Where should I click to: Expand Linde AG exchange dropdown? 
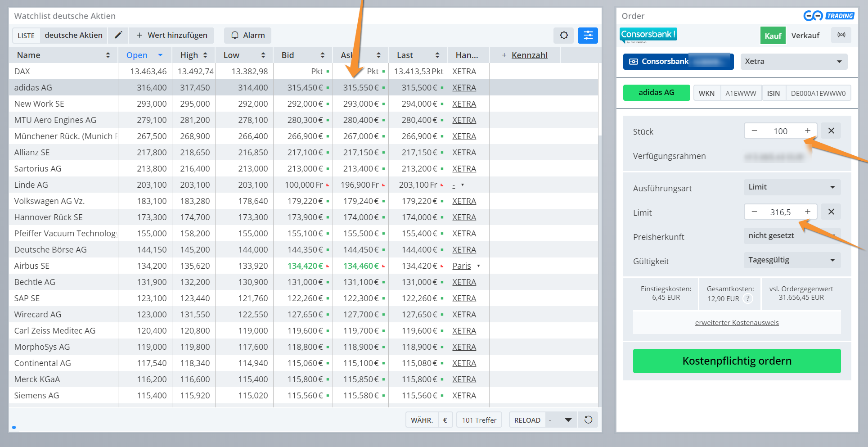tap(462, 185)
